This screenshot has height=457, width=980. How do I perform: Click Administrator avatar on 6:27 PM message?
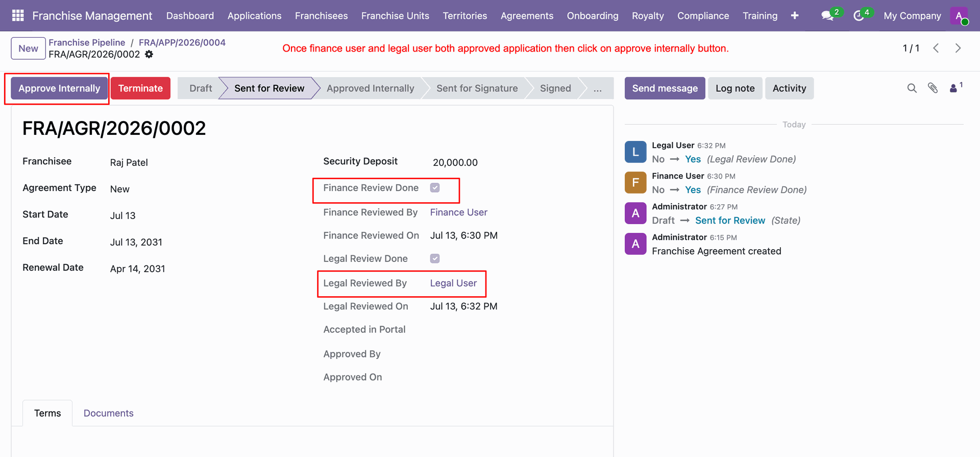coord(635,213)
